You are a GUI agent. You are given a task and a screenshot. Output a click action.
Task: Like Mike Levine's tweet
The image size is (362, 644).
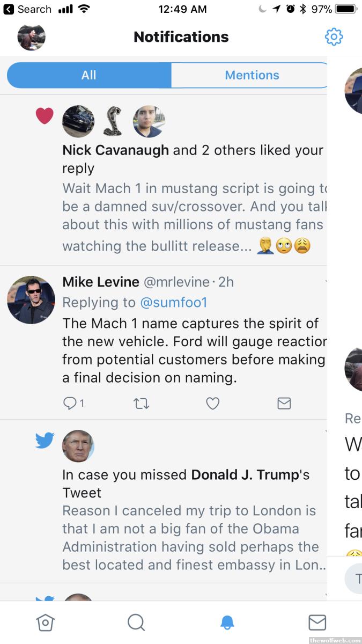pyautogui.click(x=213, y=404)
